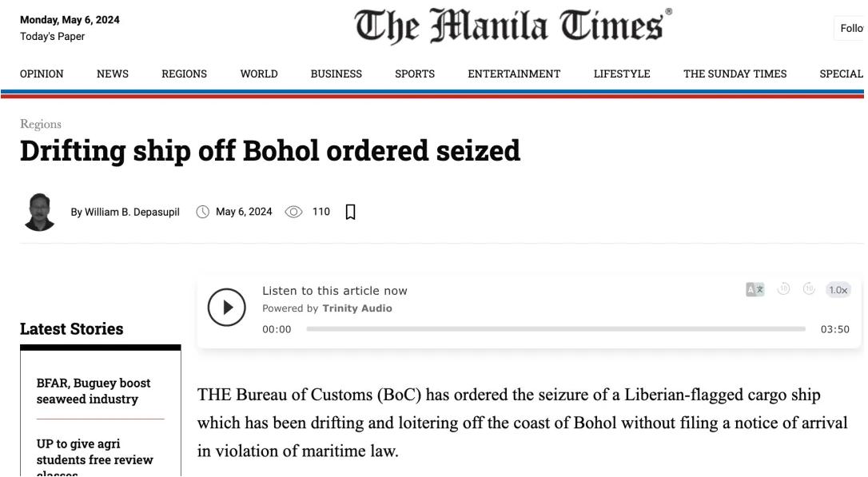Click the Follow button in header

click(x=850, y=28)
